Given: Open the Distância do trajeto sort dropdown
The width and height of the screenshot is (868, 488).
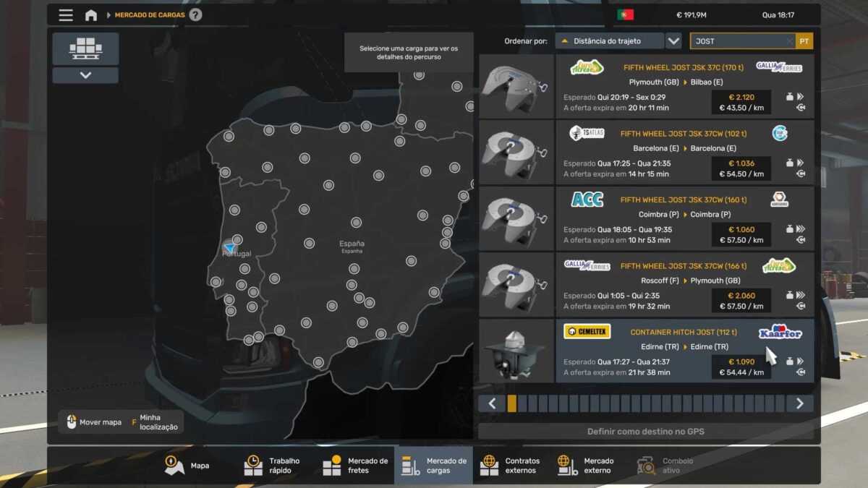Looking at the screenshot, I should click(609, 41).
